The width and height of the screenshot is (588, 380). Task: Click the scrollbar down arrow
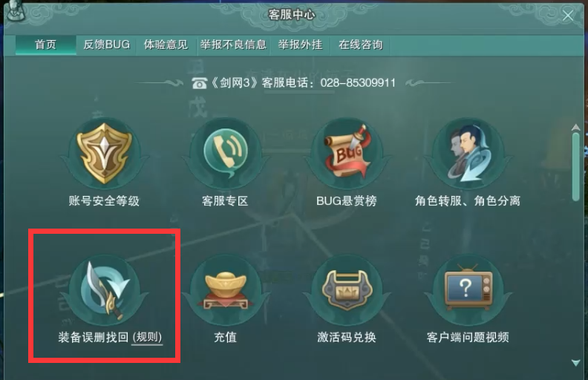[x=575, y=363]
